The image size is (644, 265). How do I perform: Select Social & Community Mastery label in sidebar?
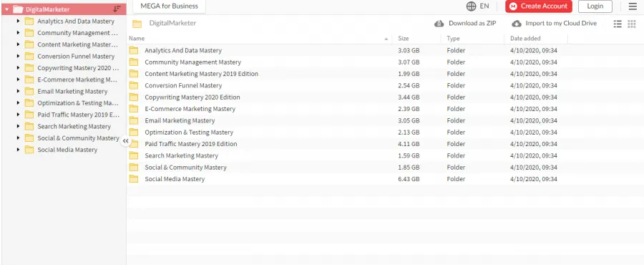[78, 138]
